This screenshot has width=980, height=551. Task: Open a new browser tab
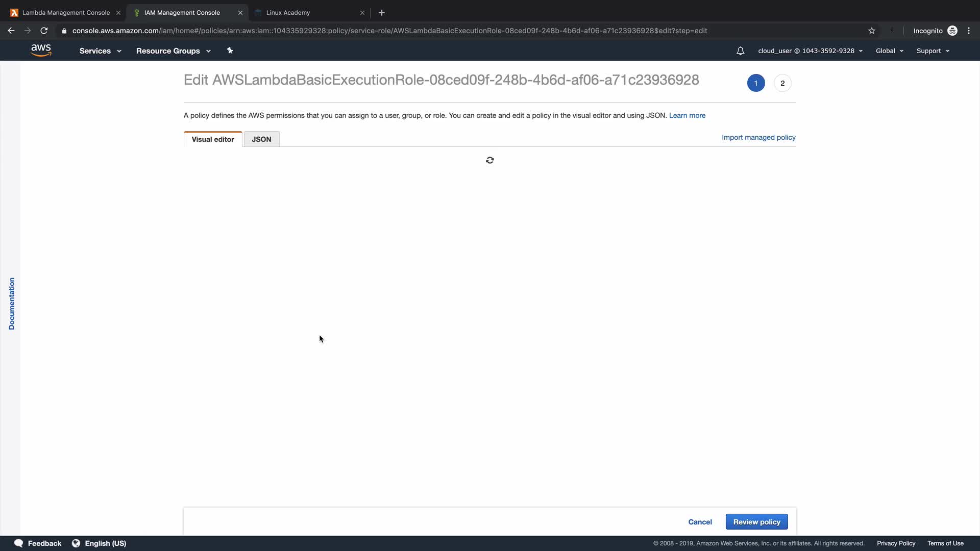coord(382,13)
